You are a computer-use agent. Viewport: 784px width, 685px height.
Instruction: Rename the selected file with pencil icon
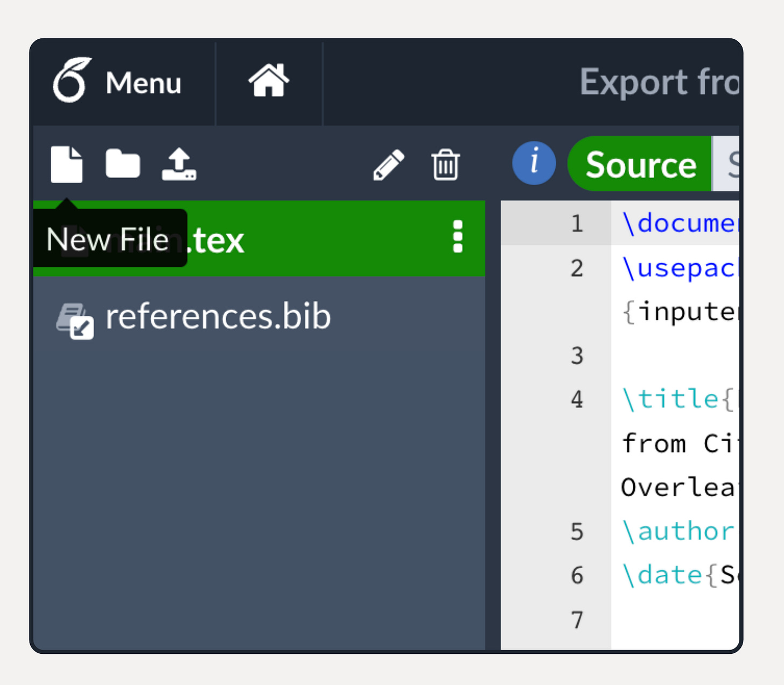point(389,165)
